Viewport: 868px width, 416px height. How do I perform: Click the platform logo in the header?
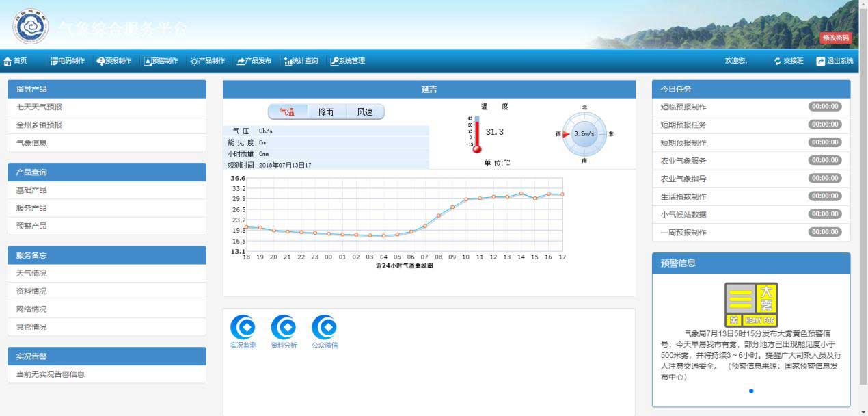coord(30,27)
